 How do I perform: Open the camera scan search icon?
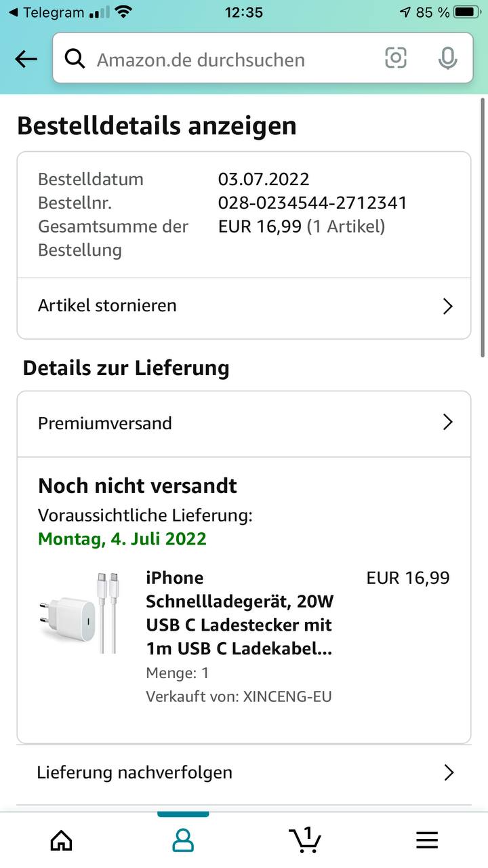tap(396, 58)
